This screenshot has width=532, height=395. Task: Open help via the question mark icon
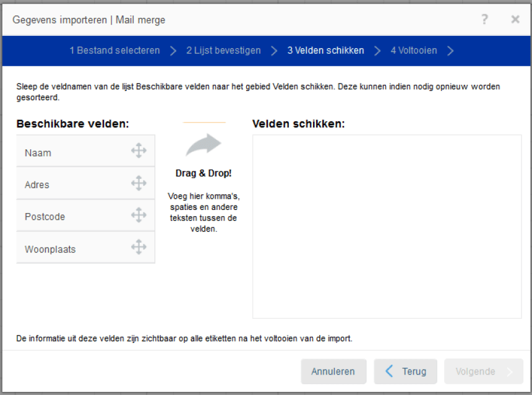pyautogui.click(x=485, y=19)
